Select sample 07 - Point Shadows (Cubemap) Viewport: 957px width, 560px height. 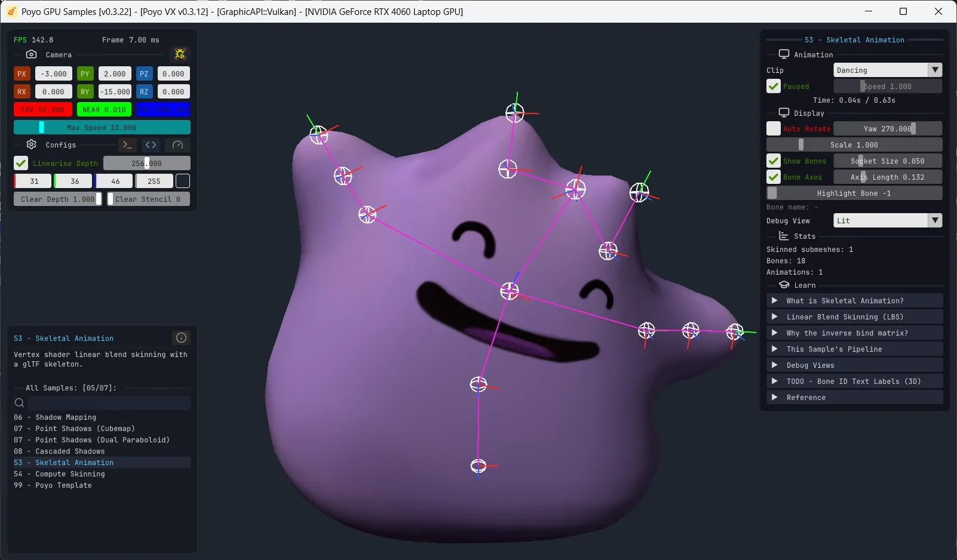coord(102,428)
